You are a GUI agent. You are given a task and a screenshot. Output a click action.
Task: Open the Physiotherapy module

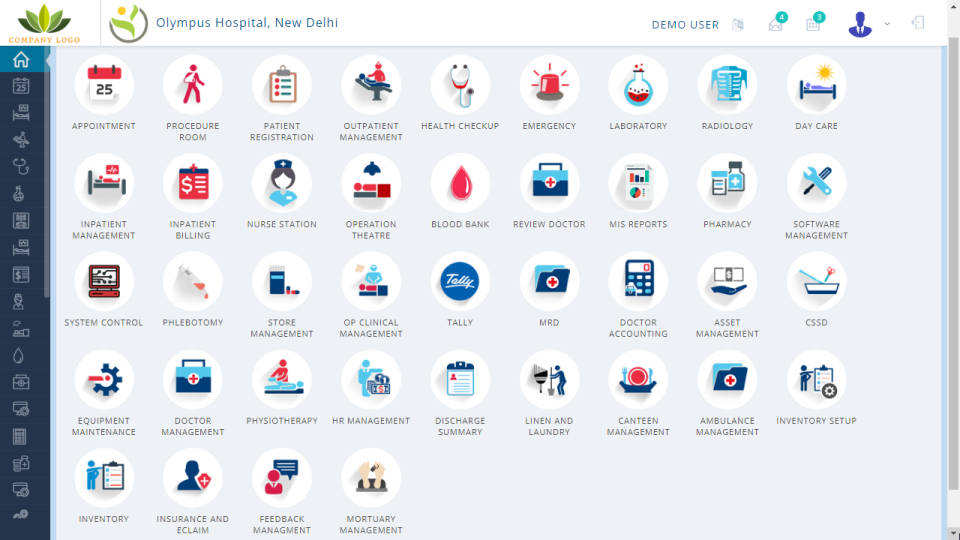282,380
